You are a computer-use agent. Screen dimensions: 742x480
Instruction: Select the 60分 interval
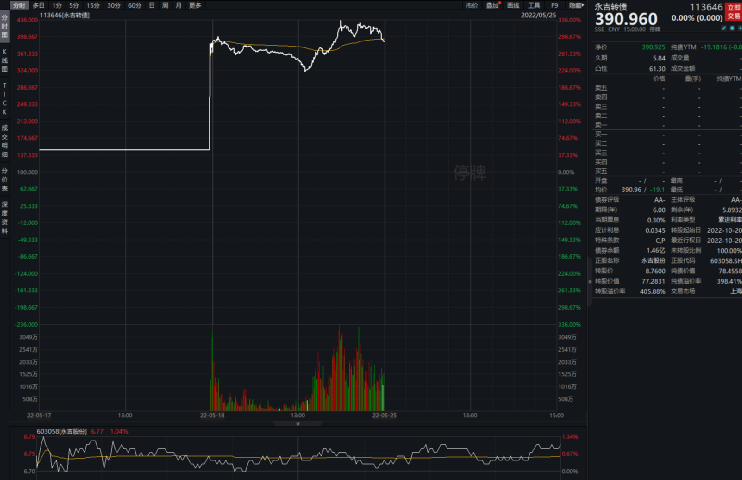(x=134, y=5)
